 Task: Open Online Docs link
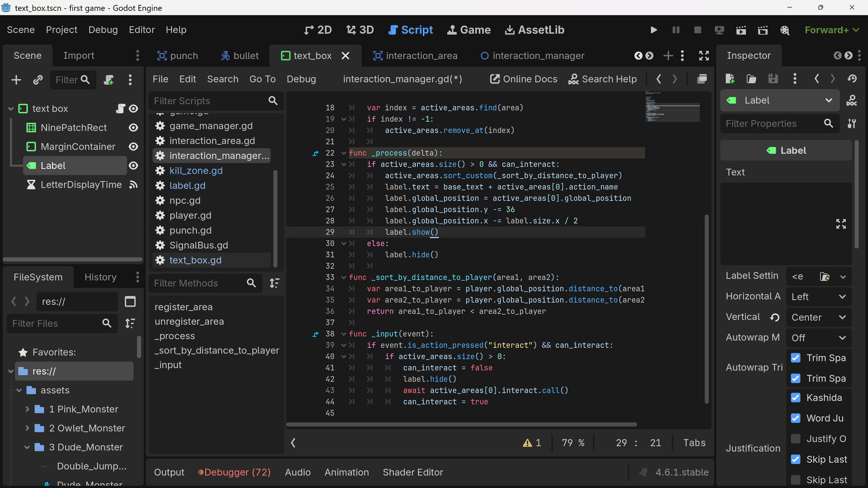click(524, 79)
